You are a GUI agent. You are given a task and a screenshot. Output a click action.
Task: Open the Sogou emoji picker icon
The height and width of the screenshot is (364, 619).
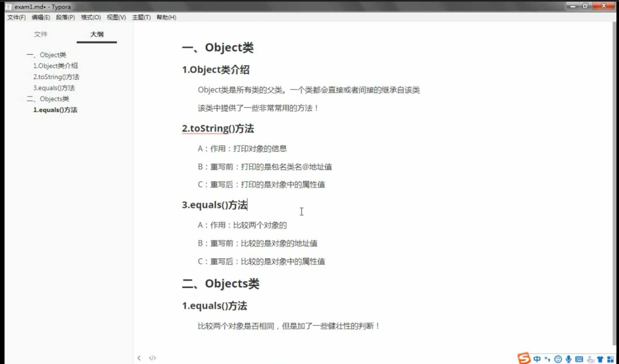pyautogui.click(x=558, y=358)
